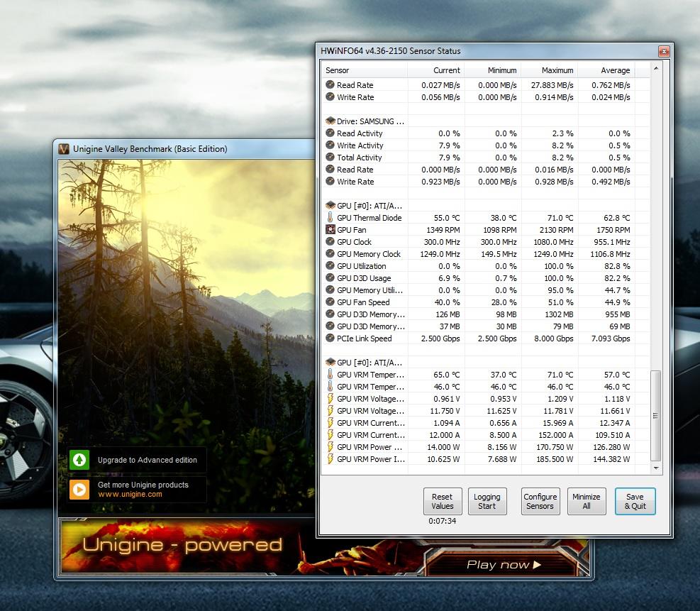Click Upgrade to Advanced edition

(148, 460)
